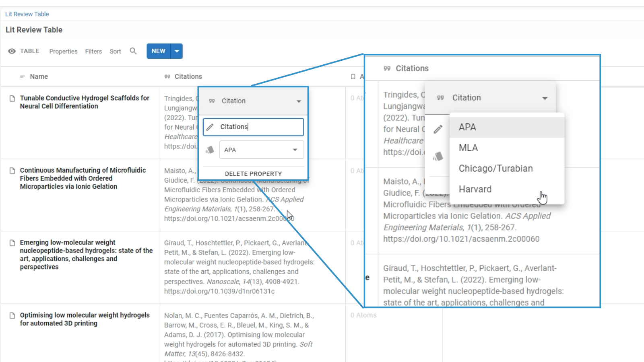Select Harvard citation style from the list
The height and width of the screenshot is (362, 644).
pos(475,189)
